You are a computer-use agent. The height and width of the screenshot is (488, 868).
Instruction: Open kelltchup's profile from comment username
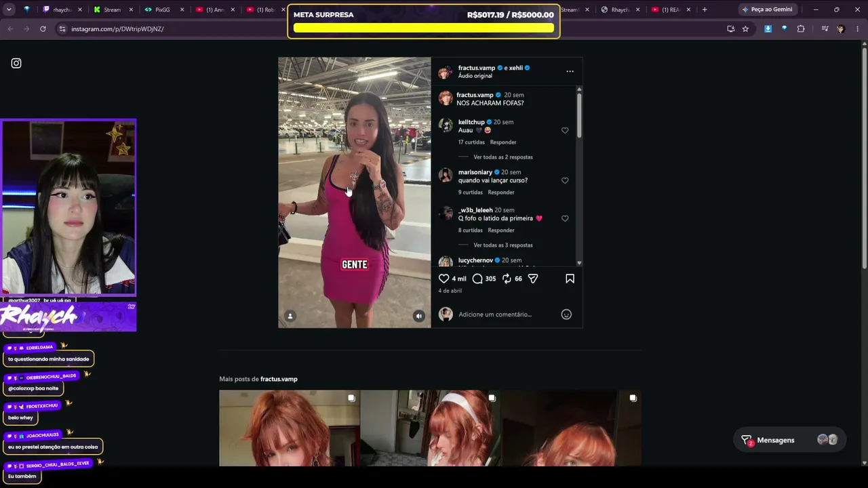(x=471, y=122)
